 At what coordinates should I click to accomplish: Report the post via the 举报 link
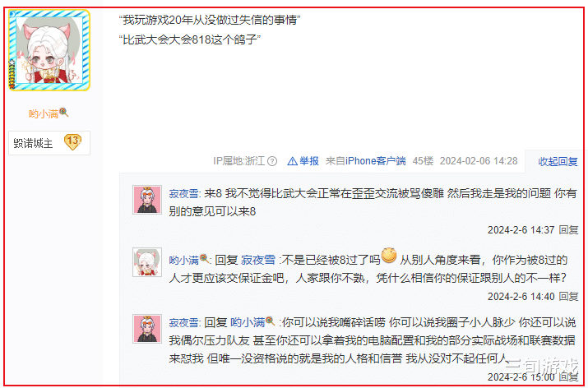309,161
